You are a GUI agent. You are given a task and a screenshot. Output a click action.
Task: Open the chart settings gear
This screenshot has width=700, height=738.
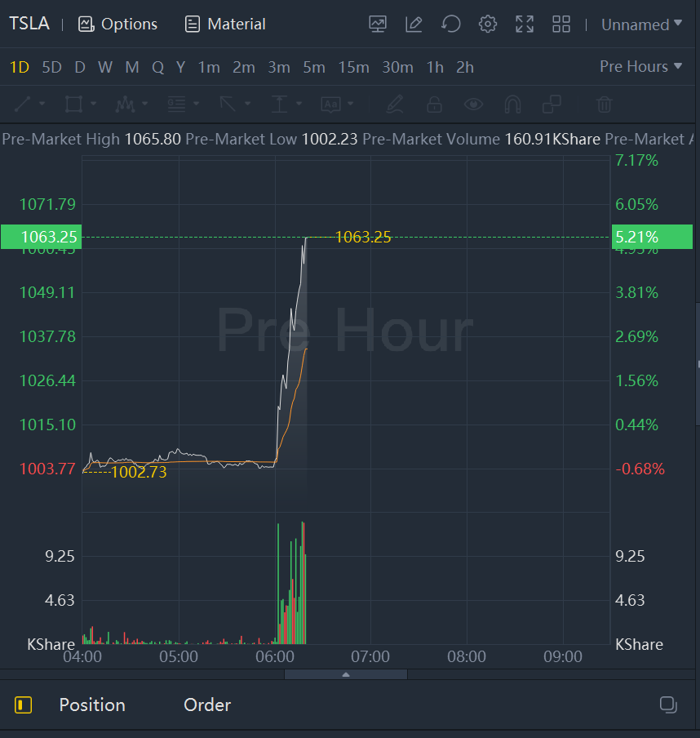[488, 24]
